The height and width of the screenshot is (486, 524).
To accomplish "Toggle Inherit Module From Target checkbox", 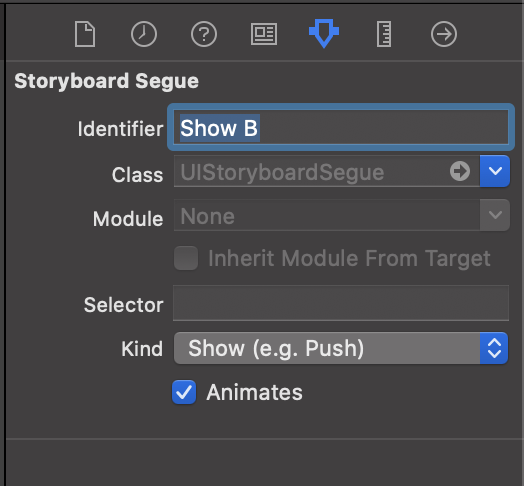I will (186, 258).
